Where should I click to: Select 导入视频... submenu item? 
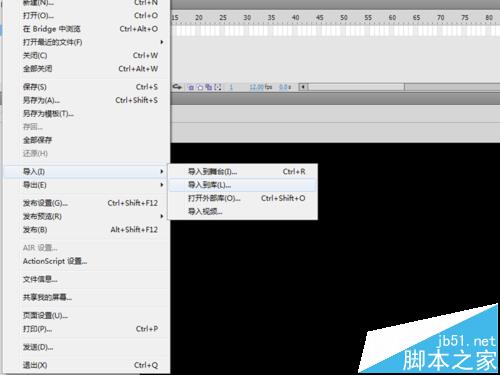[x=243, y=212]
